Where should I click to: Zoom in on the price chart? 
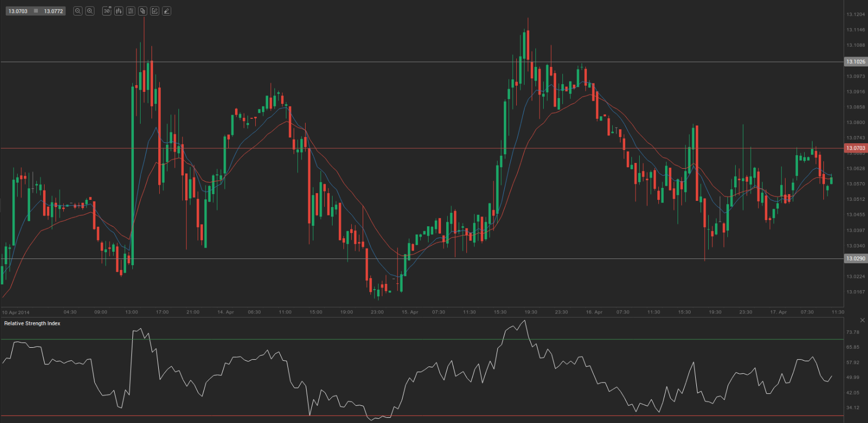(90, 11)
